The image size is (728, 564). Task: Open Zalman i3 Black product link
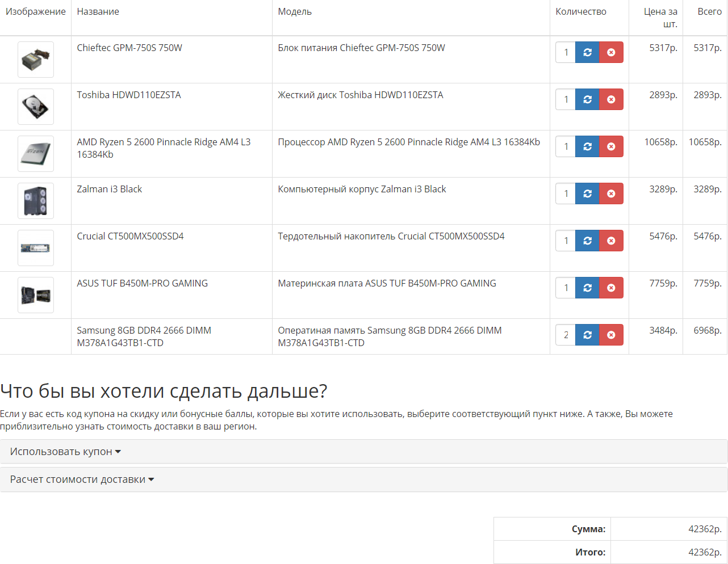coord(110,189)
